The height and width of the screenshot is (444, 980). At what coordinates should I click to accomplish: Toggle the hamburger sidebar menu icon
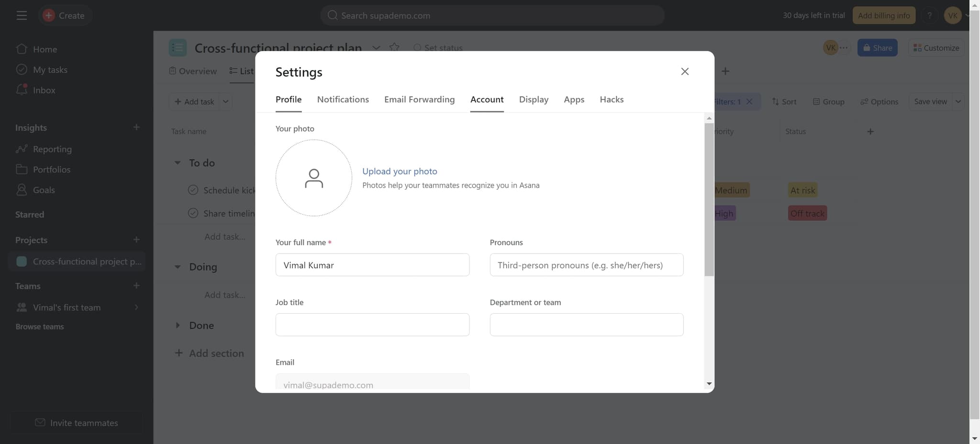click(x=22, y=15)
